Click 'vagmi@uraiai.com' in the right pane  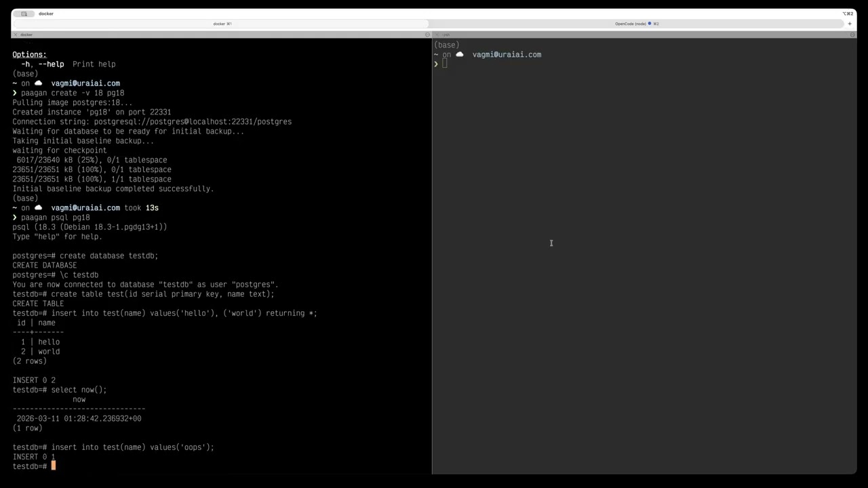click(x=507, y=54)
